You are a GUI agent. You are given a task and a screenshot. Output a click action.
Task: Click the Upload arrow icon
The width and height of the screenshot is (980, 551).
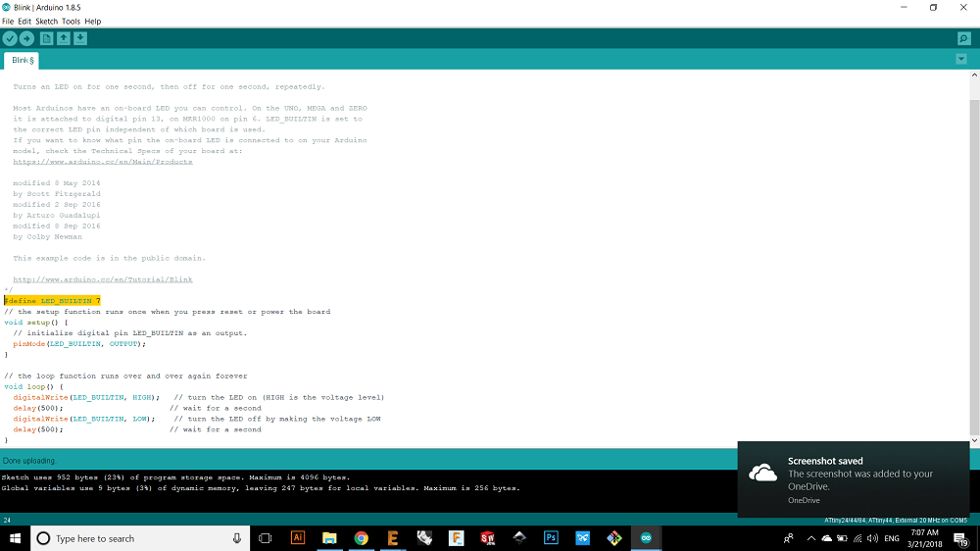(26, 39)
